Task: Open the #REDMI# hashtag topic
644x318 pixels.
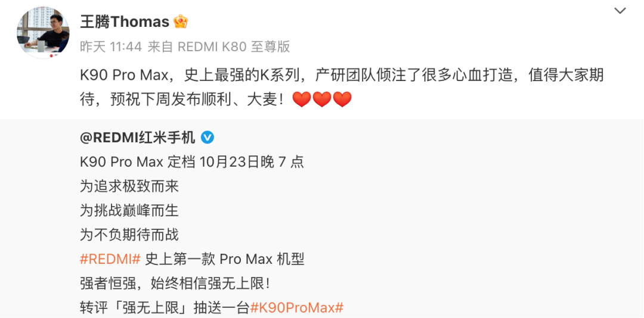Action: (110, 259)
